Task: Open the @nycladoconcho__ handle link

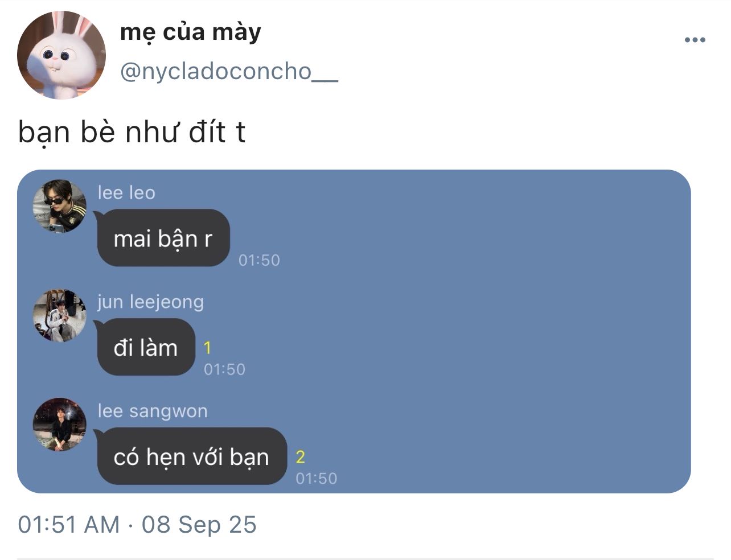Action: [x=229, y=72]
